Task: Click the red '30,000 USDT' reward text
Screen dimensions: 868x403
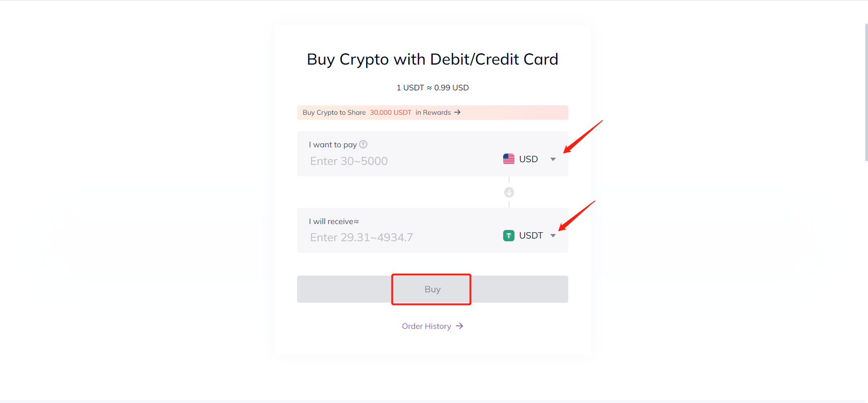Action: pyautogui.click(x=391, y=112)
